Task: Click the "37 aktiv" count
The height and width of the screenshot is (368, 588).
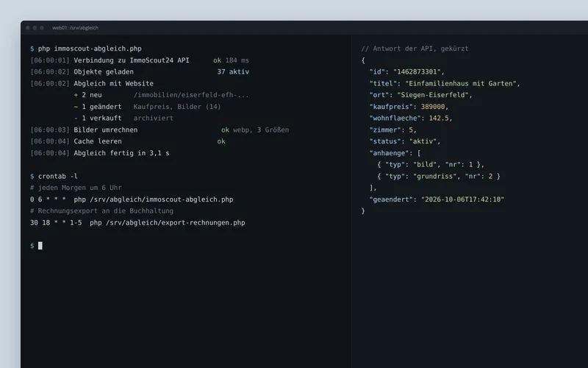Action: pos(233,72)
